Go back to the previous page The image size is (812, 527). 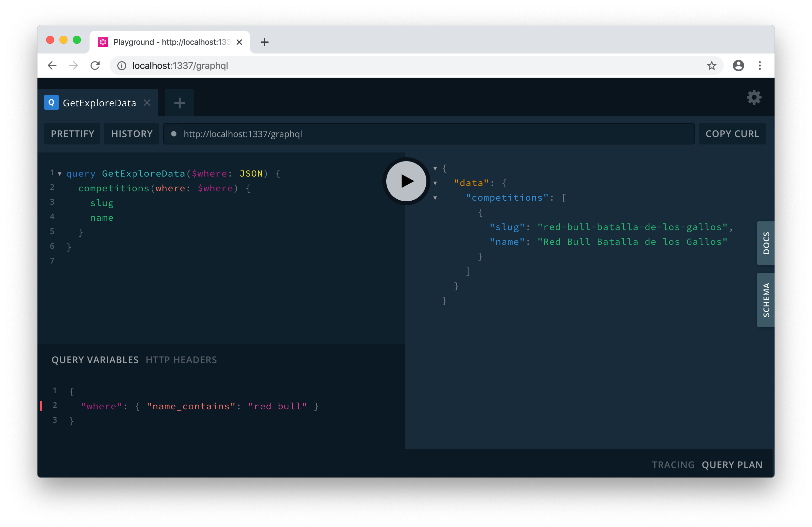[52, 66]
